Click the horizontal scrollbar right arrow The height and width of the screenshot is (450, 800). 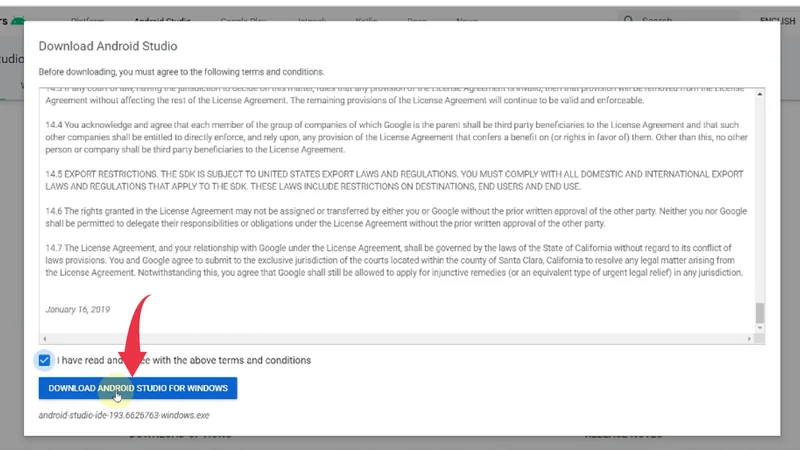tap(748, 339)
